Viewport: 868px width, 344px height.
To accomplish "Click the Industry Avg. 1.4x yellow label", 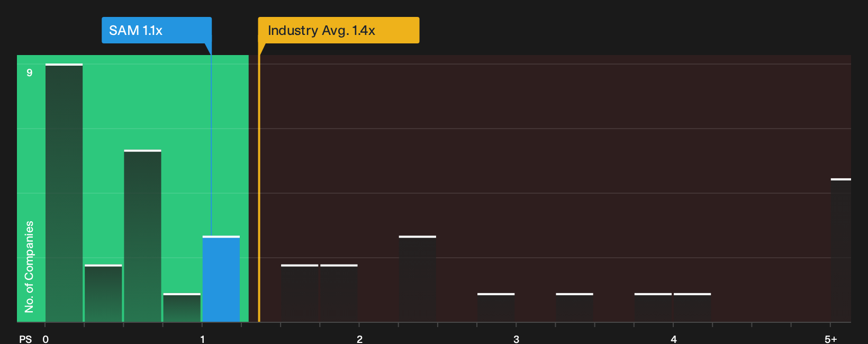I will (339, 30).
